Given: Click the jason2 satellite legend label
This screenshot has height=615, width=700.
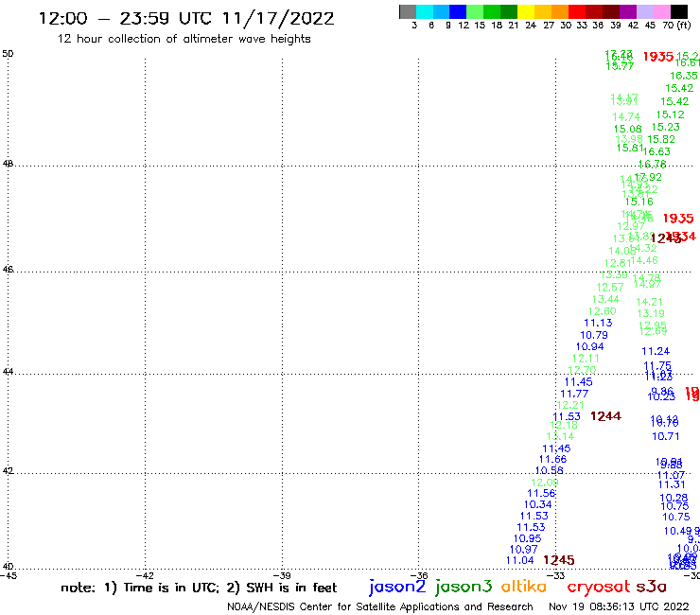Looking at the screenshot, I should coord(397,588).
